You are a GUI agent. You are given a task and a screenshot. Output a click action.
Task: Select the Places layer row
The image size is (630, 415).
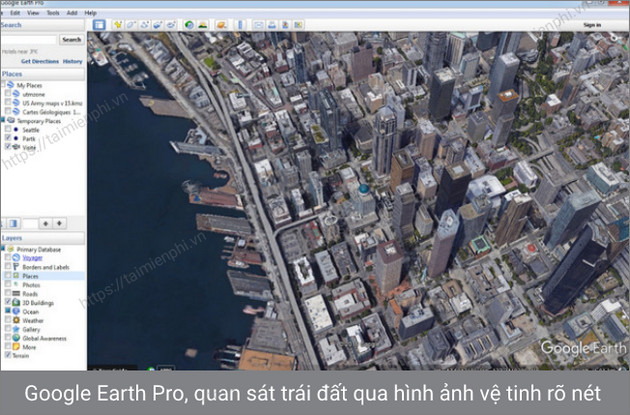click(x=43, y=276)
